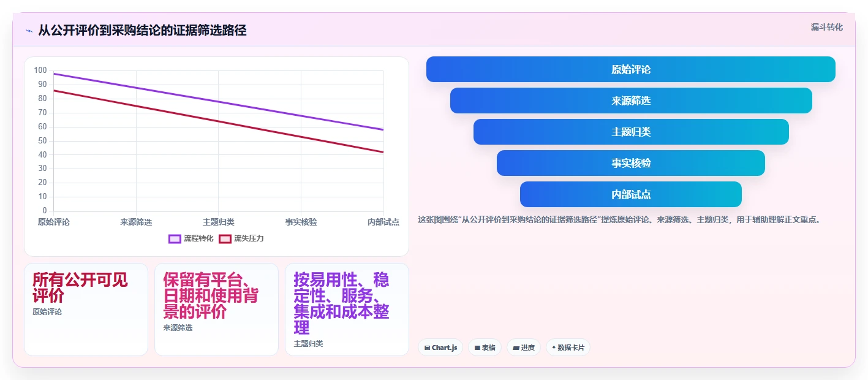Click the icon in the Chart.js chip
This screenshot has width=868, height=380.
click(x=427, y=348)
